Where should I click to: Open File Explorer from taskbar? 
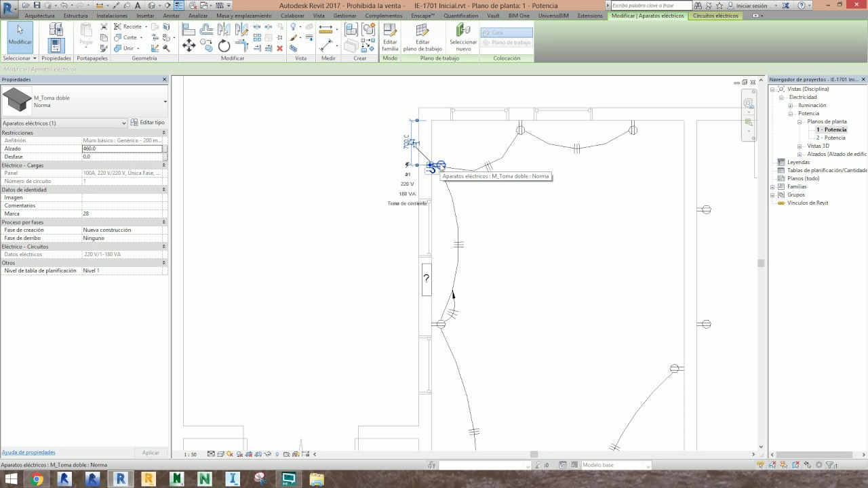click(316, 479)
